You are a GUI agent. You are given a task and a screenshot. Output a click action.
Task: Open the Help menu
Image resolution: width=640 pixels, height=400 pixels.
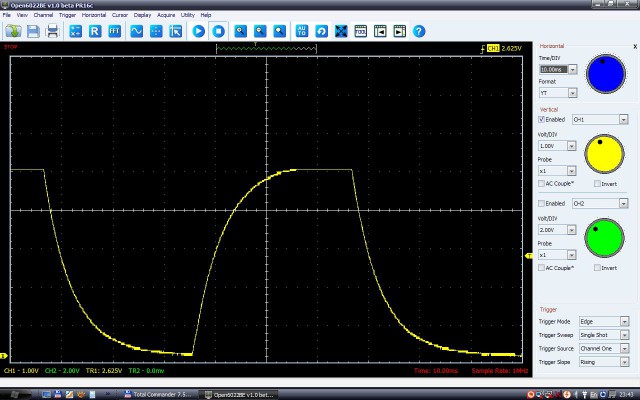(206, 15)
